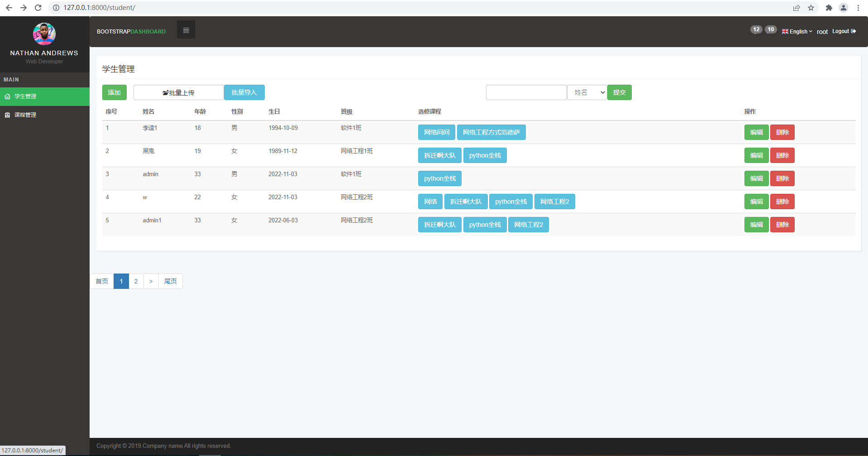Click birthday cell 2022-06-03
This screenshot has height=456, width=868.
pyautogui.click(x=283, y=221)
